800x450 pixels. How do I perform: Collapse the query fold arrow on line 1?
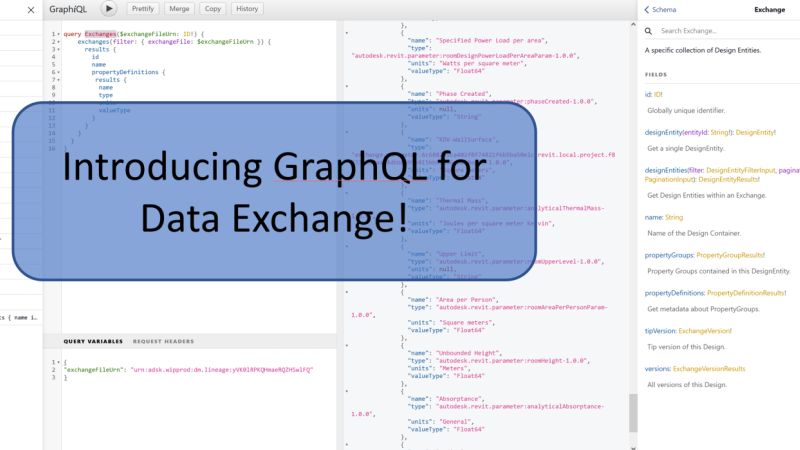pos(58,34)
